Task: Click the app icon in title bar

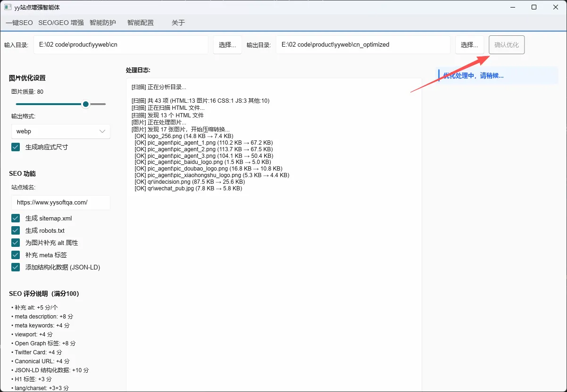Action: click(x=8, y=7)
